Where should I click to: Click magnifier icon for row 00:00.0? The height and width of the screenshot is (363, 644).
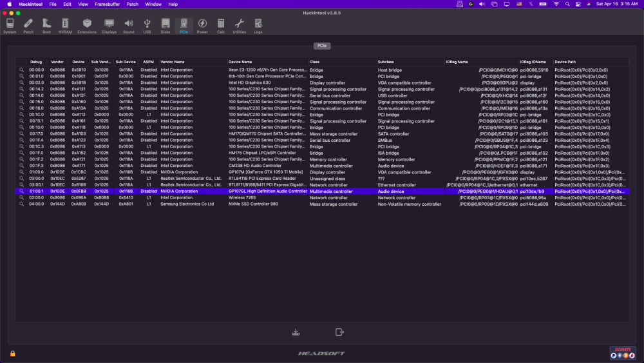[21, 70]
